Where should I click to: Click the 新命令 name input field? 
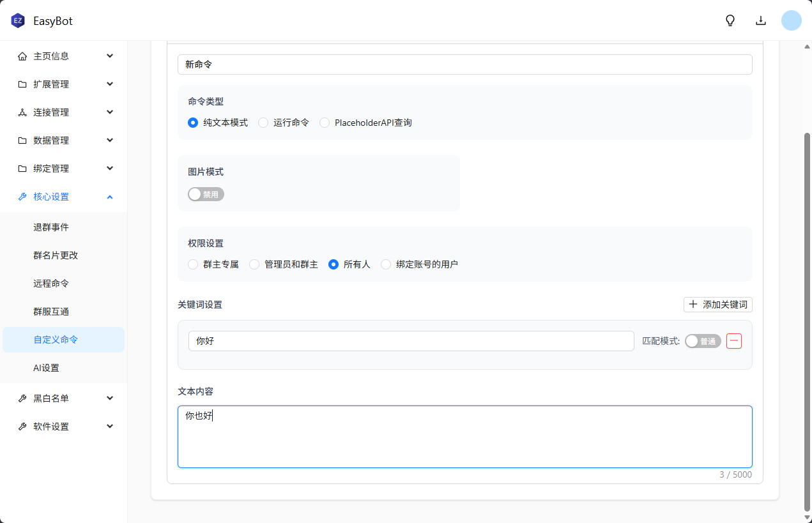click(x=464, y=64)
